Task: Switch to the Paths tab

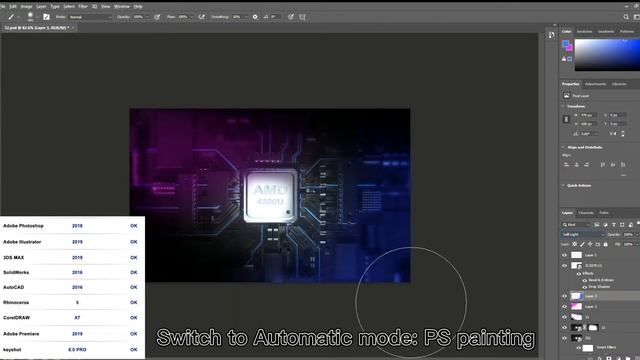Action: tap(604, 213)
